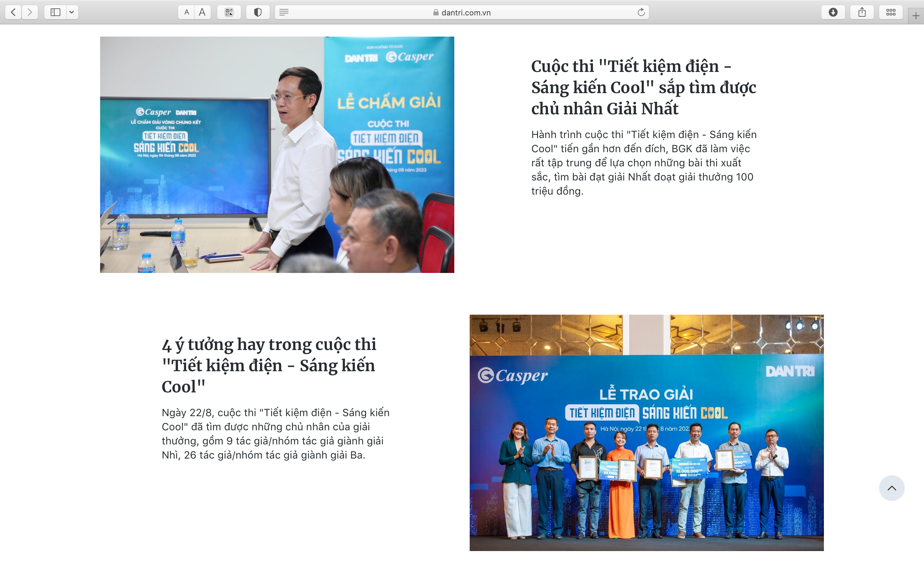Go back with Safari back arrow
Image resolution: width=924 pixels, height=578 pixels.
[x=13, y=12]
